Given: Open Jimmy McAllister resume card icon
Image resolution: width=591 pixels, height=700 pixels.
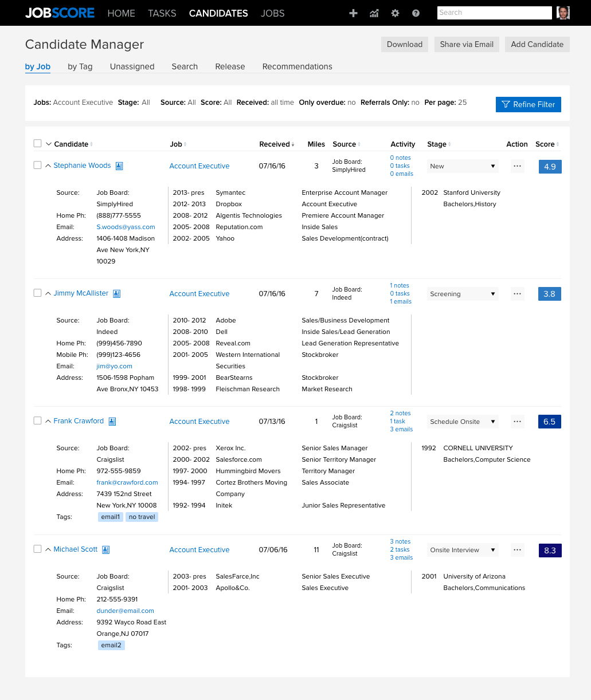Looking at the screenshot, I should pyautogui.click(x=116, y=294).
